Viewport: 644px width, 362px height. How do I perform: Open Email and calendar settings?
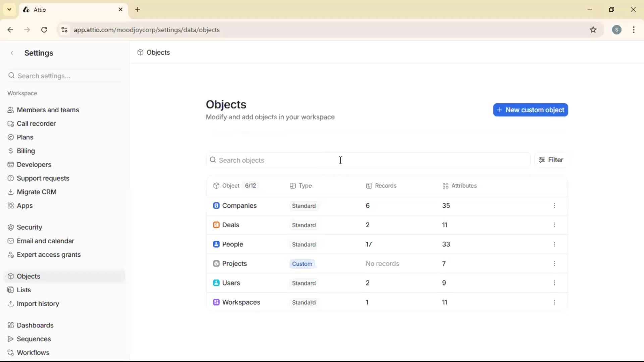[x=45, y=241]
